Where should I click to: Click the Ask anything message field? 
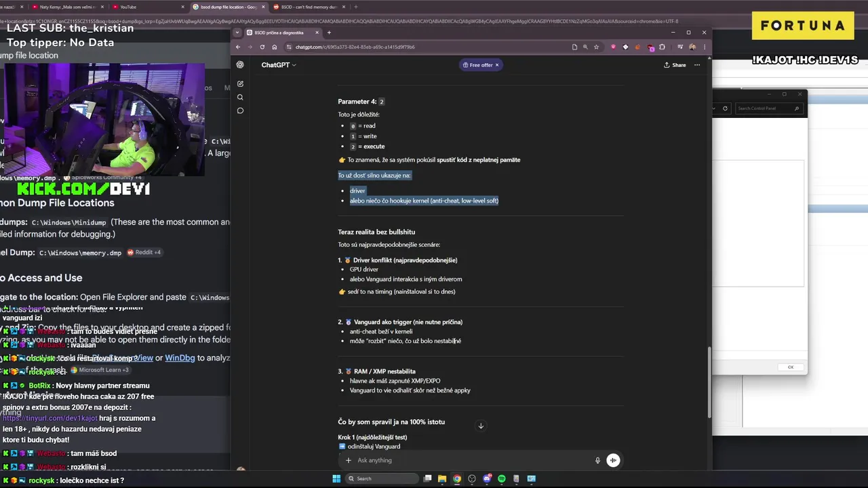click(471, 460)
